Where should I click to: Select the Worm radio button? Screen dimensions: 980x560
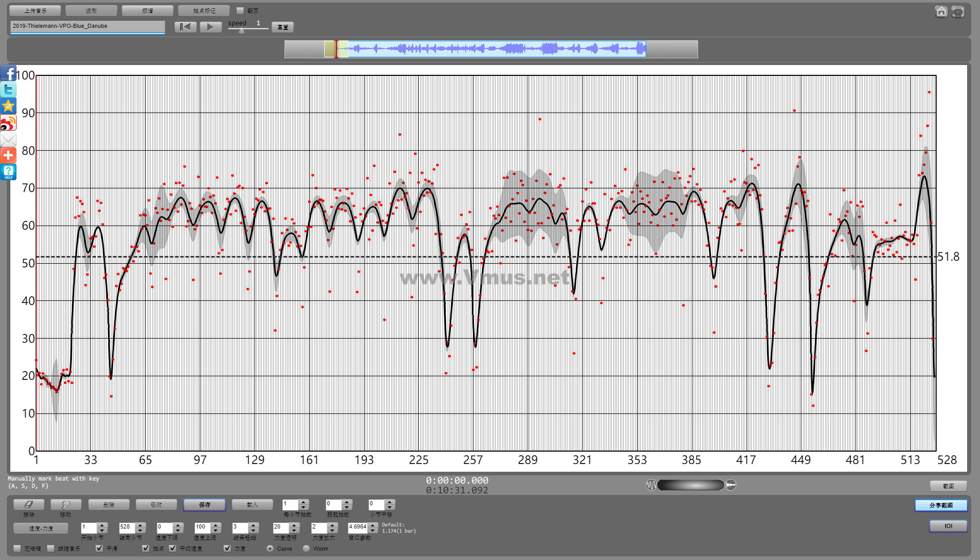tap(306, 548)
